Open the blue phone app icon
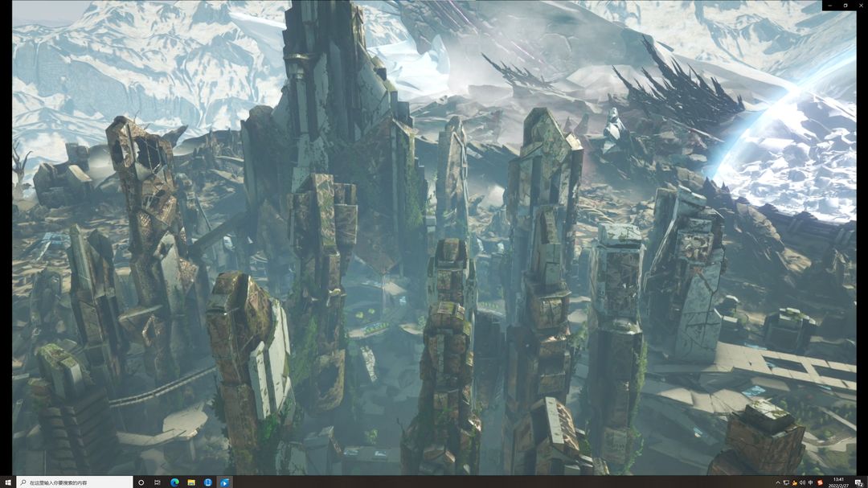 (207, 482)
